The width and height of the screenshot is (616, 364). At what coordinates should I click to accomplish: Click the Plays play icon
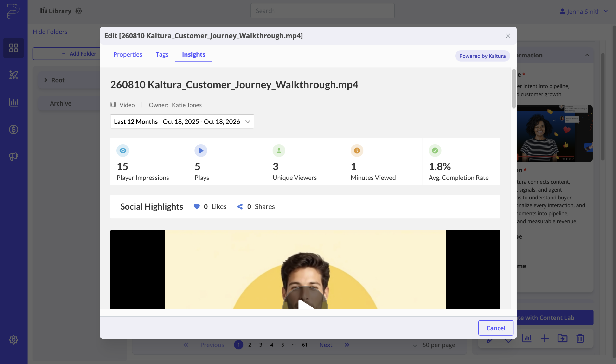(x=201, y=150)
